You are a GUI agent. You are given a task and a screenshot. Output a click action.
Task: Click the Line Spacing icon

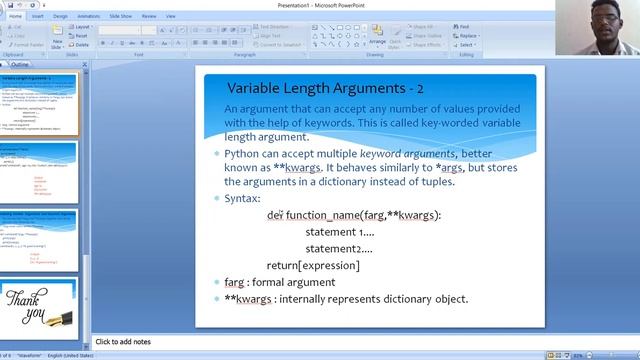click(x=244, y=30)
